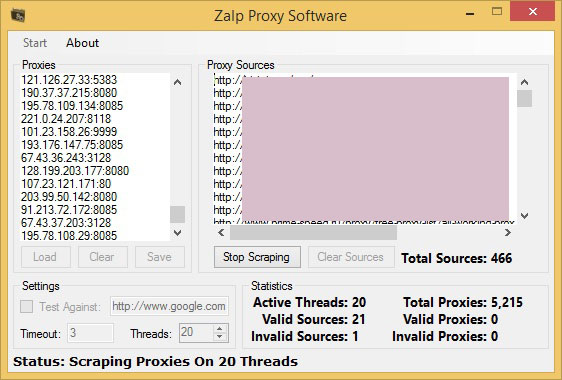Select proxy 128.199.203.177:8080
Viewport: 562px width, 380px height.
pyautogui.click(x=75, y=171)
